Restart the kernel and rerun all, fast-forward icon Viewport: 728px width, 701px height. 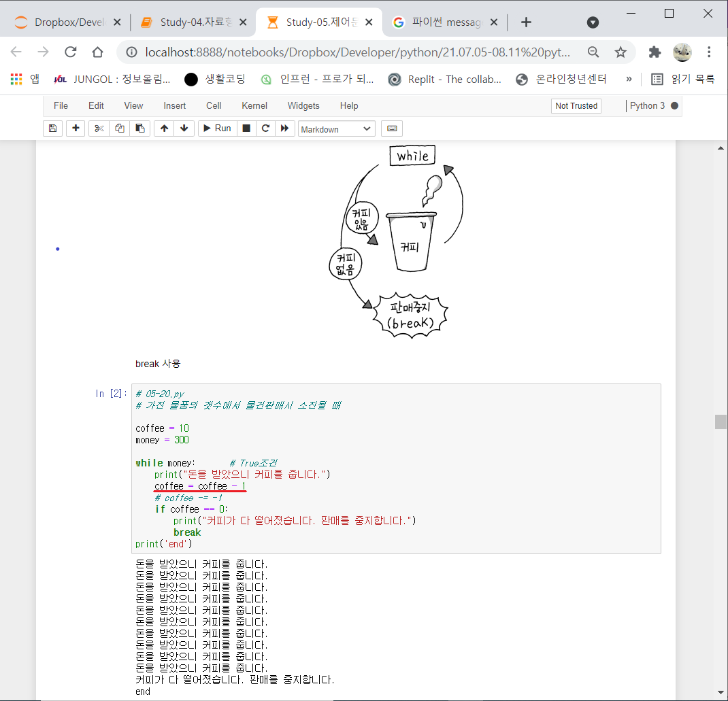[x=284, y=129]
